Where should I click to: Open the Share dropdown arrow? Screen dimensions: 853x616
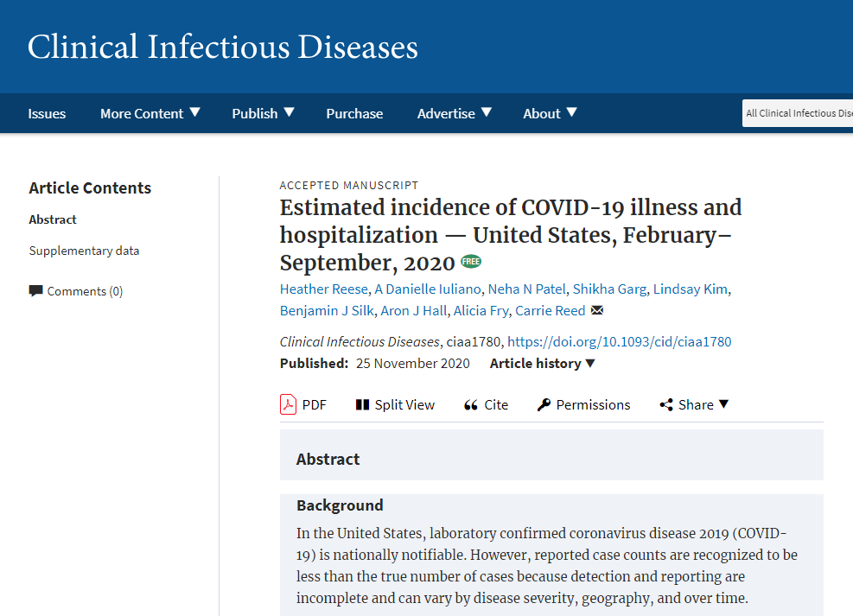[x=723, y=404]
